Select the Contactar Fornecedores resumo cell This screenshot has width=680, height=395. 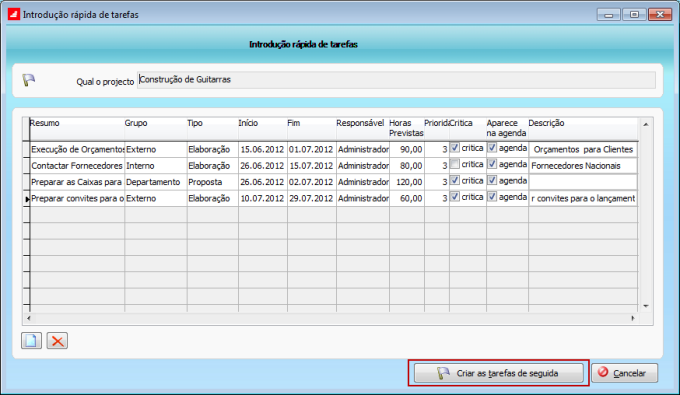pyautogui.click(x=77, y=166)
